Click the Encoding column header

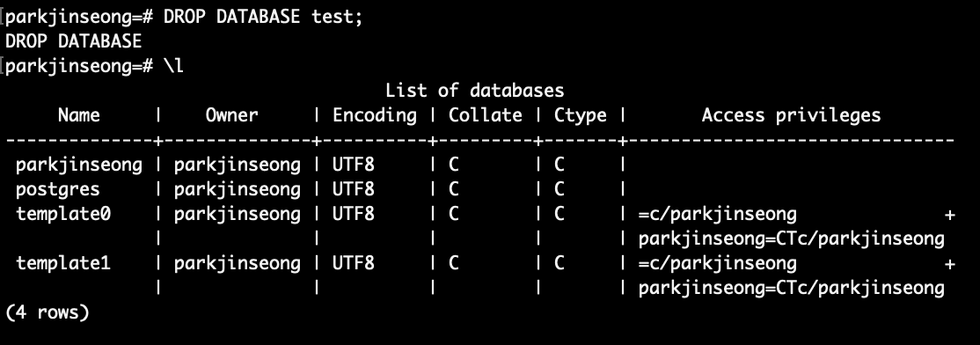click(375, 115)
